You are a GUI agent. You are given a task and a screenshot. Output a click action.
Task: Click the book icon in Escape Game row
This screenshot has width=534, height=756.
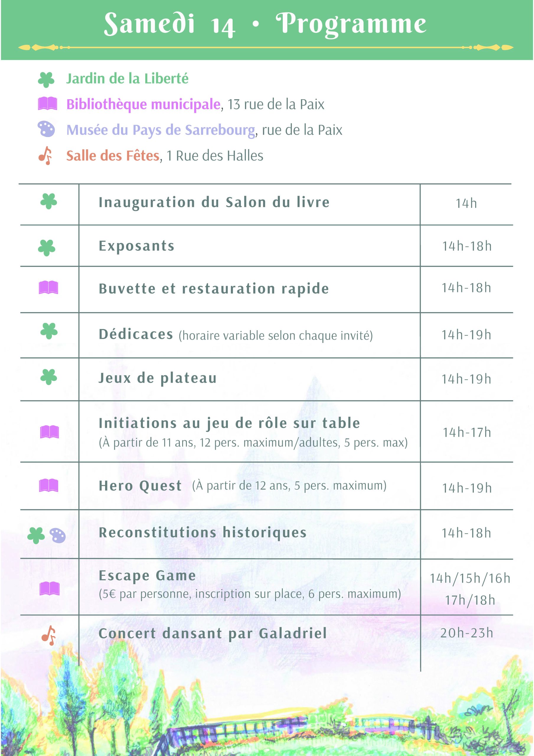point(49,589)
